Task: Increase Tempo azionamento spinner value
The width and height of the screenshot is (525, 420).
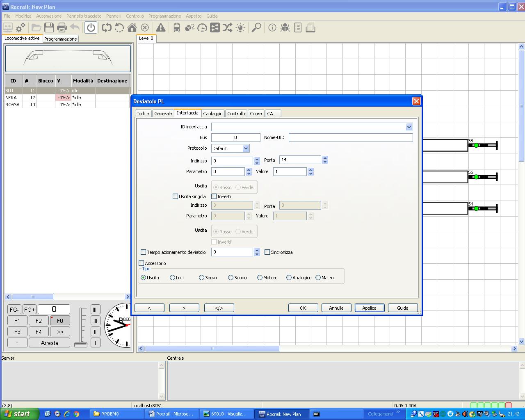Action: point(257,250)
